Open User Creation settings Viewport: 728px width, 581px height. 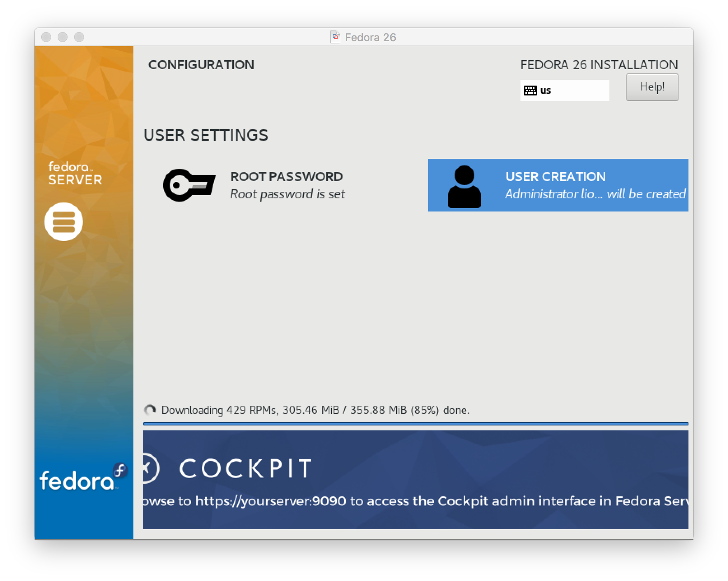click(558, 185)
